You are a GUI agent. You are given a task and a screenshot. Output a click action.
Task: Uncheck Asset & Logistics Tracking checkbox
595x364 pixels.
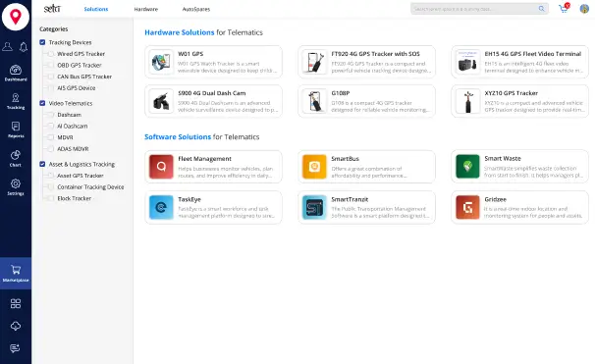[42, 164]
